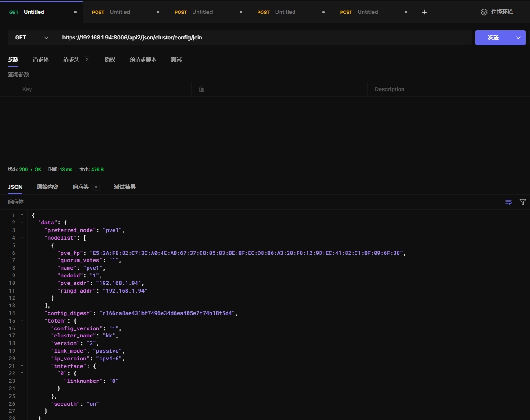Expand the send button dropdown arrow
This screenshot has width=530, height=420.
pyautogui.click(x=519, y=38)
